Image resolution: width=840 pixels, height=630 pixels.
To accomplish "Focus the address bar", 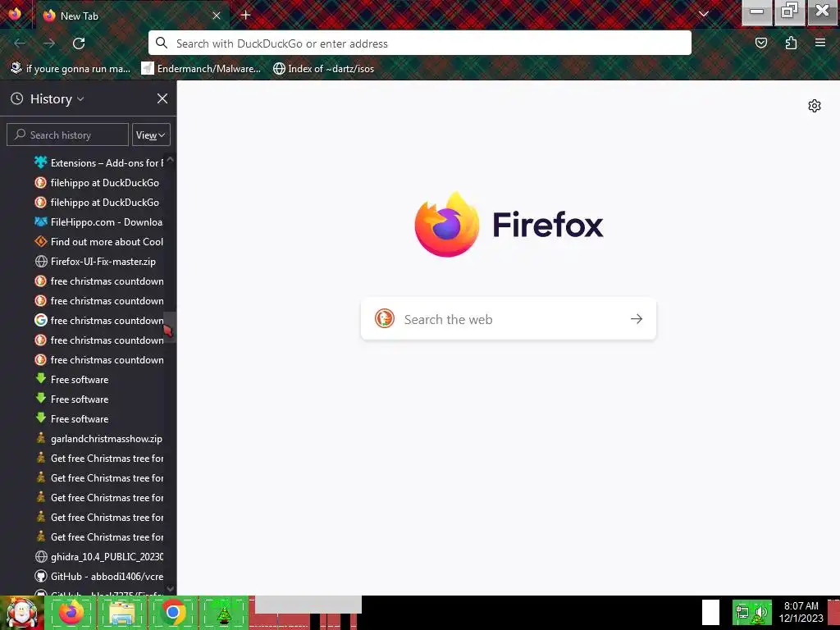I will tap(419, 43).
